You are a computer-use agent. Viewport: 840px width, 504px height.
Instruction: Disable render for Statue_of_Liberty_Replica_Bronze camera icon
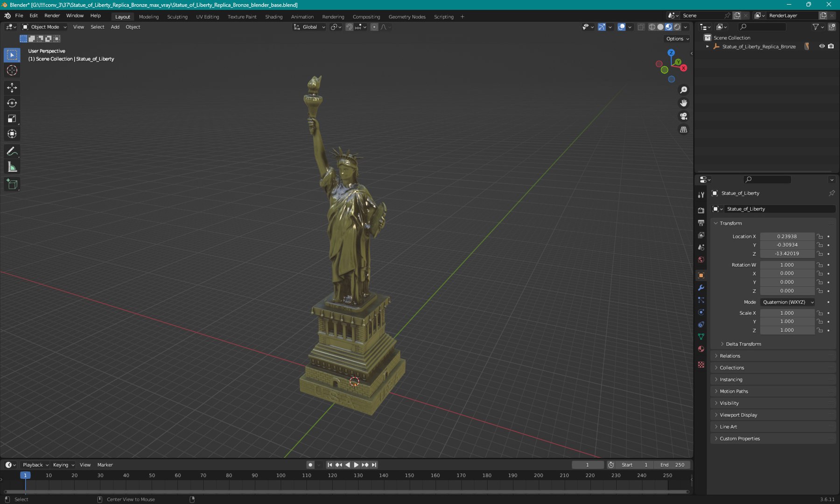[831, 46]
